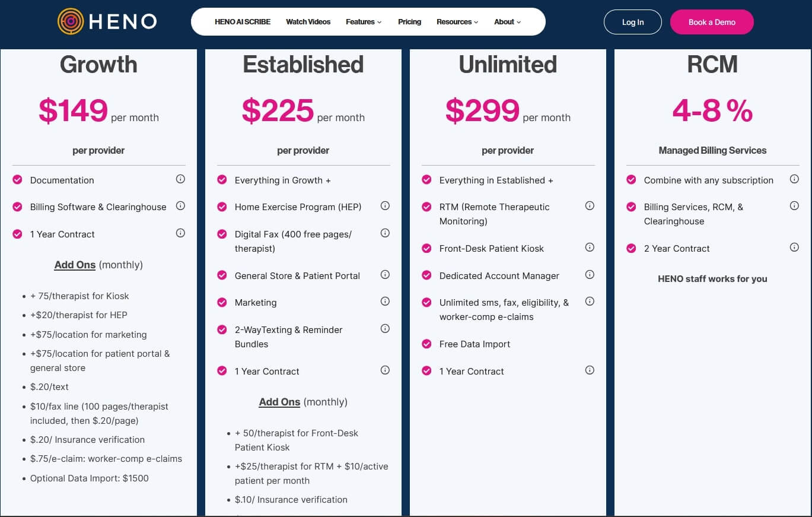The width and height of the screenshot is (812, 517).
Task: Open the info tooltip beside Documentation
Action: point(181,179)
